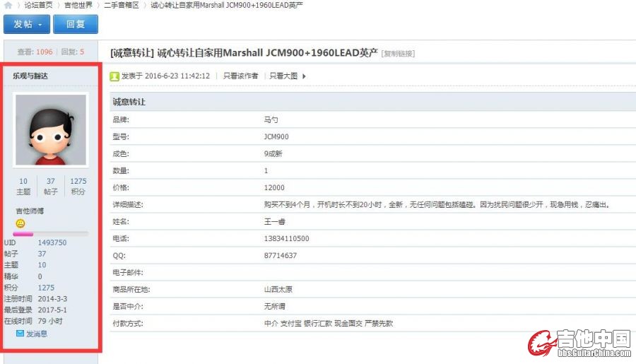Image resolution: width=636 pixels, height=364 pixels.
Task: Click the 回复 reply button
Action: (x=76, y=24)
